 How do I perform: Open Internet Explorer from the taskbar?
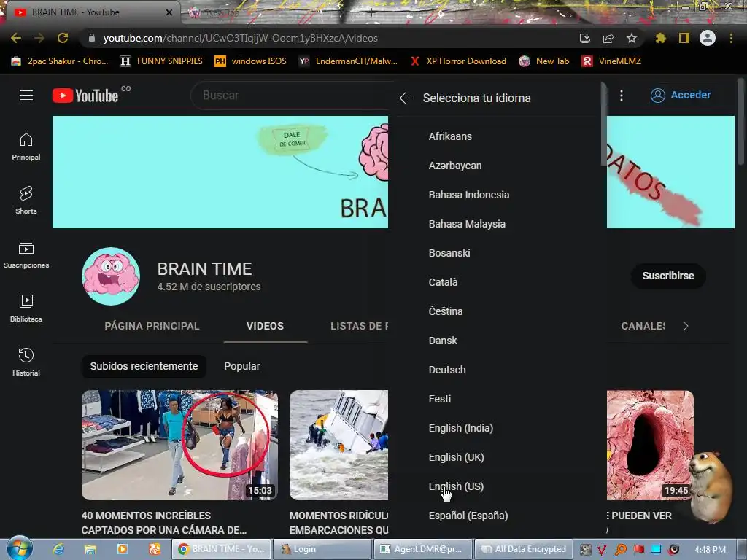[58, 549]
